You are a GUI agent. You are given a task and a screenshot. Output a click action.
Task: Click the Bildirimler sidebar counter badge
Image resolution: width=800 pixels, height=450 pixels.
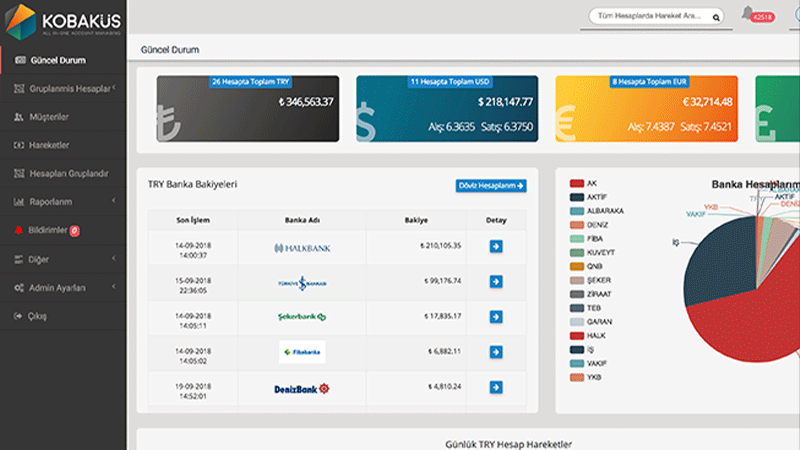74,231
